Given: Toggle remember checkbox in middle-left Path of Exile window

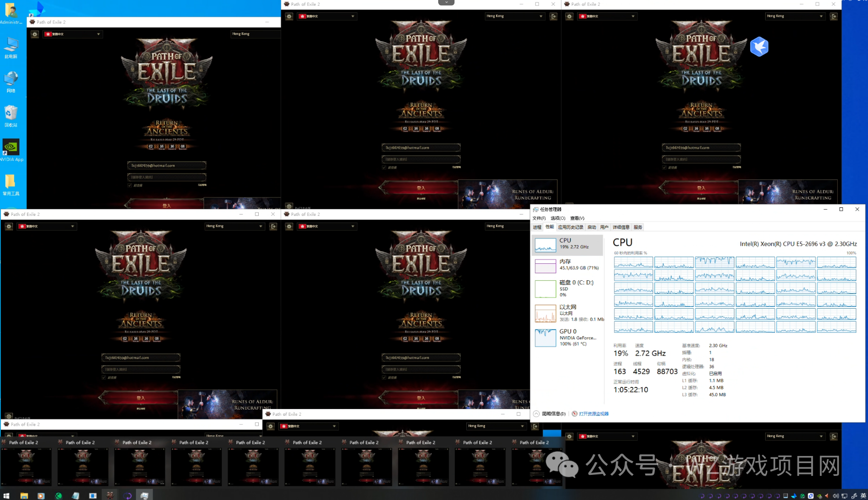Looking at the screenshot, I should (x=104, y=377).
